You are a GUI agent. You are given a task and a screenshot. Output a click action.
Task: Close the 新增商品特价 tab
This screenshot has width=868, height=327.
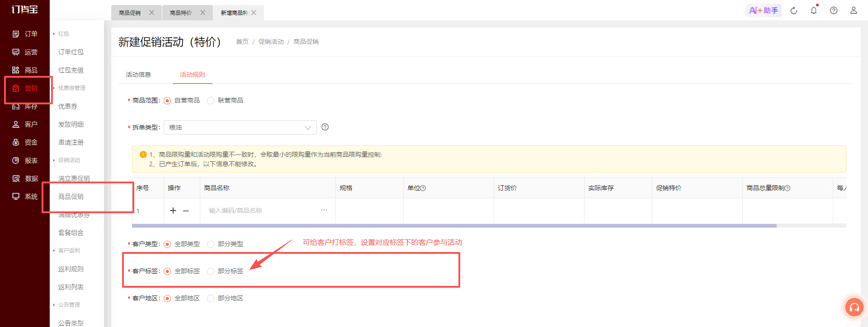pyautogui.click(x=254, y=13)
